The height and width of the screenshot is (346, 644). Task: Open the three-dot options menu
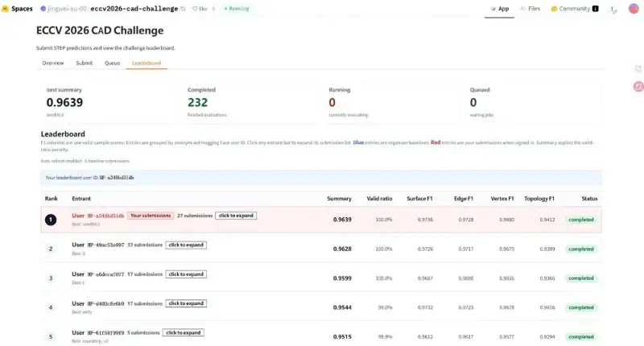[612, 9]
